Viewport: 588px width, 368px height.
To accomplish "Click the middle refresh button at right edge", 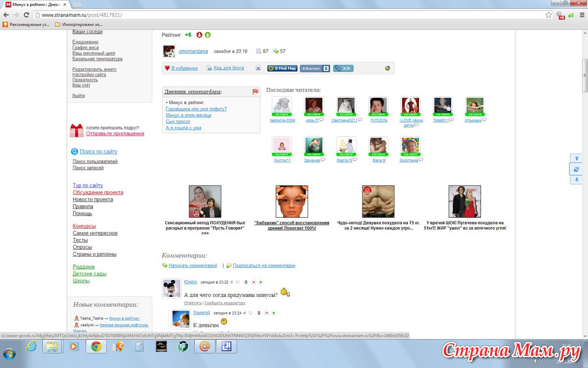I will (x=576, y=169).
